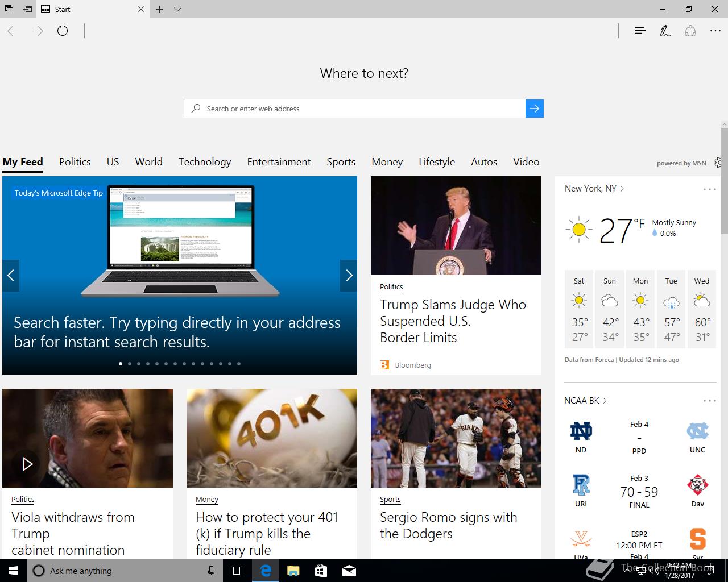This screenshot has width=728, height=582.
Task: Click the UNC team logo
Action: [698, 431]
